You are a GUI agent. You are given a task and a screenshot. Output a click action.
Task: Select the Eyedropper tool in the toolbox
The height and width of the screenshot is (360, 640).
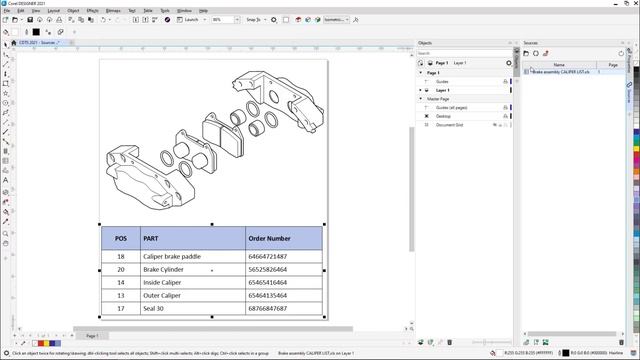click(x=5, y=222)
